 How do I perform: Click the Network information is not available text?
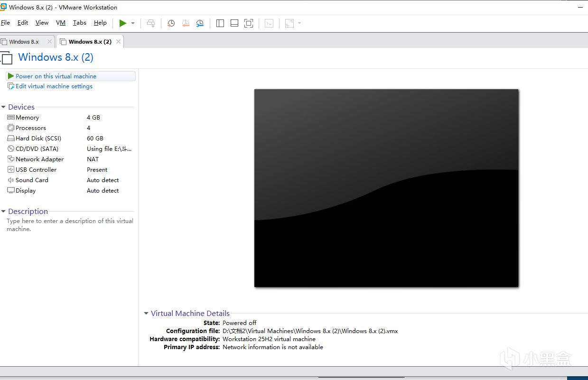273,347
